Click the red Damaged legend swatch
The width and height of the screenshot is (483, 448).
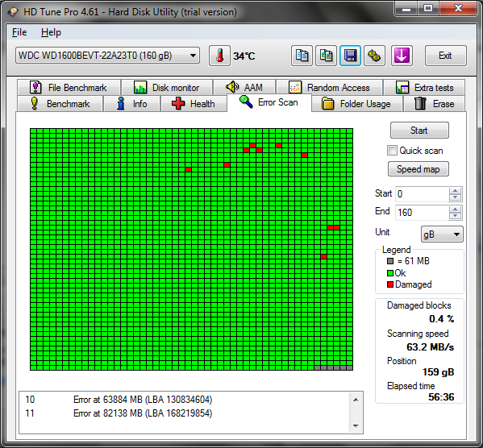[390, 284]
